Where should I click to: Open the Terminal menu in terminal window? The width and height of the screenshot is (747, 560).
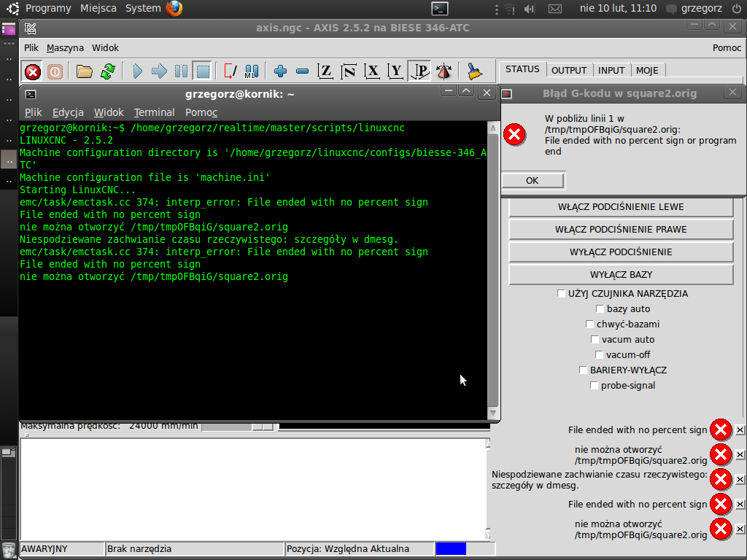click(x=154, y=112)
